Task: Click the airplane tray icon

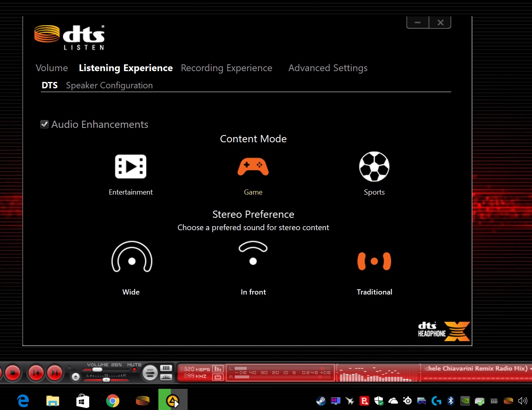Action: [350, 401]
